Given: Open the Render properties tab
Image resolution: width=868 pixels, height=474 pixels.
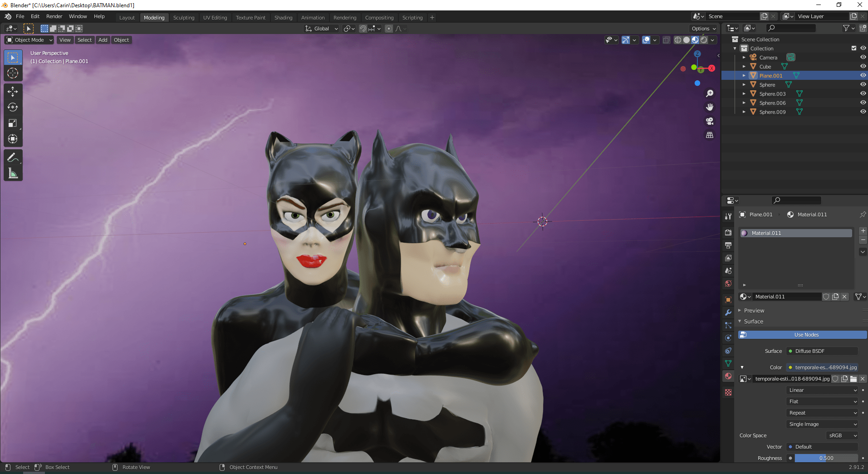Looking at the screenshot, I should pyautogui.click(x=728, y=233).
